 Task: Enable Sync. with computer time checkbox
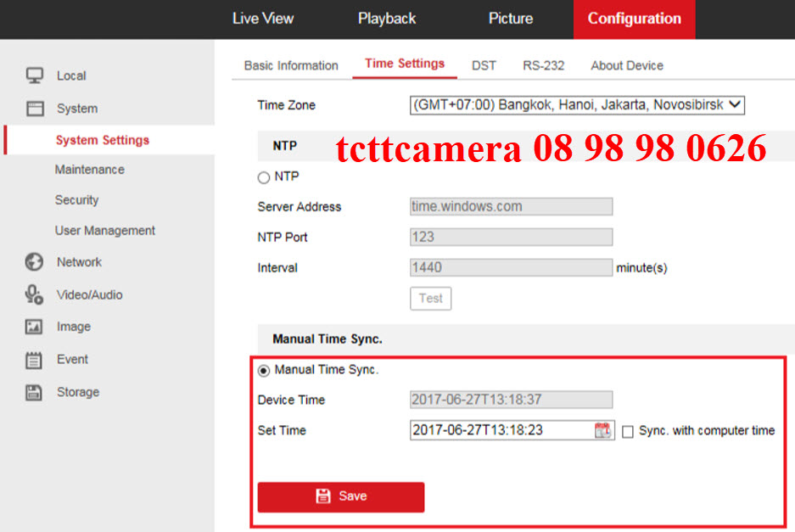(628, 431)
